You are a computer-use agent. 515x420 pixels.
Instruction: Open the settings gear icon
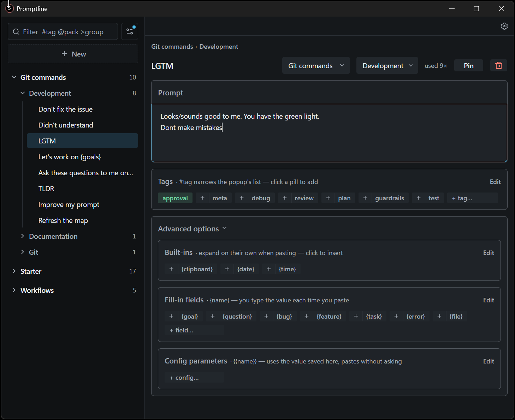coord(504,26)
